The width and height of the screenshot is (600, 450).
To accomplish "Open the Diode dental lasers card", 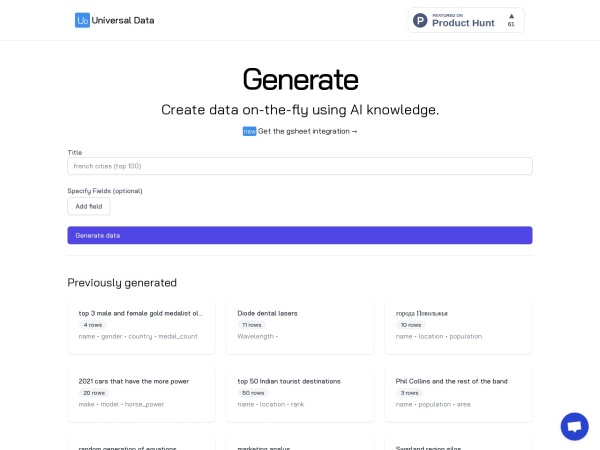I will [300, 324].
